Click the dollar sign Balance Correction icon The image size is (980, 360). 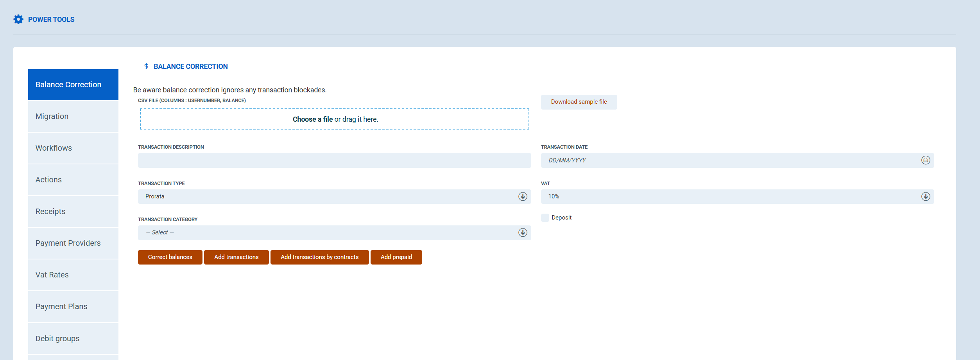click(146, 67)
